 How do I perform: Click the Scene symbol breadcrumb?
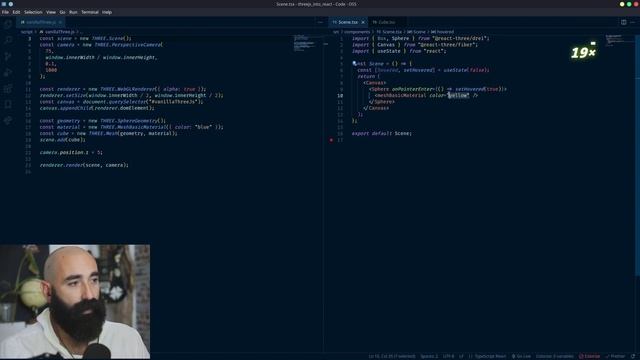pos(416,32)
